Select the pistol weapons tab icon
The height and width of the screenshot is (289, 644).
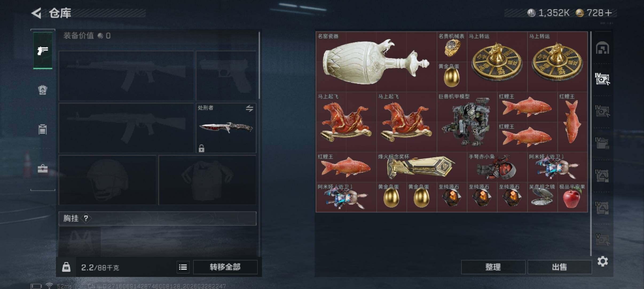click(43, 50)
